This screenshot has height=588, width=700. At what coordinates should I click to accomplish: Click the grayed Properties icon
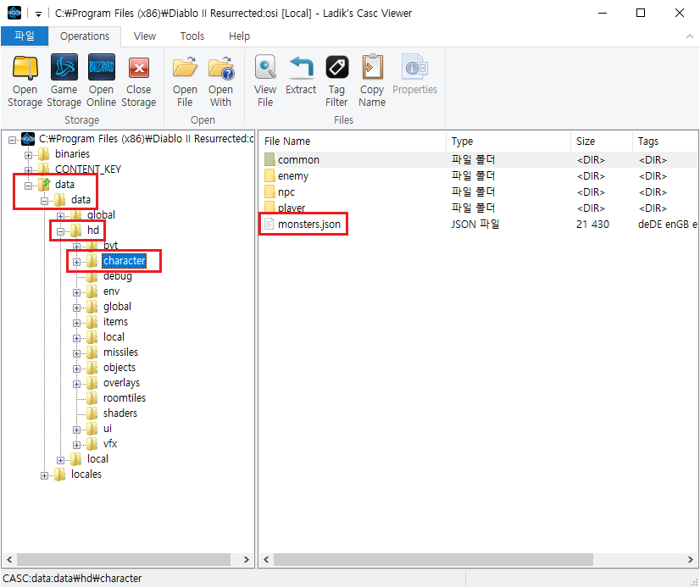(x=414, y=67)
